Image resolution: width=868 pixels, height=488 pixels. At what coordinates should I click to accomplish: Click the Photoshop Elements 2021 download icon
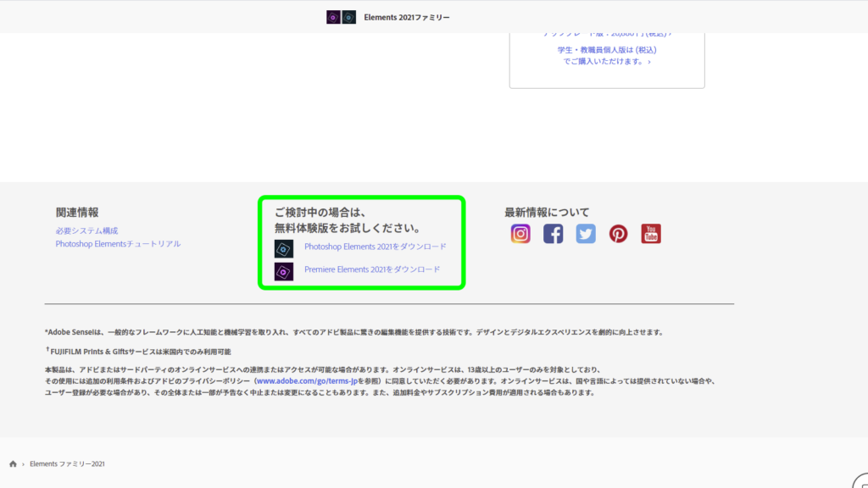pos(284,249)
